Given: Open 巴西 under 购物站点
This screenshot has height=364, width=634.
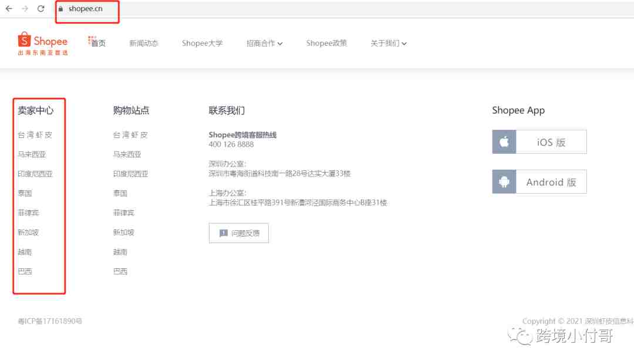Looking at the screenshot, I should (x=120, y=271).
